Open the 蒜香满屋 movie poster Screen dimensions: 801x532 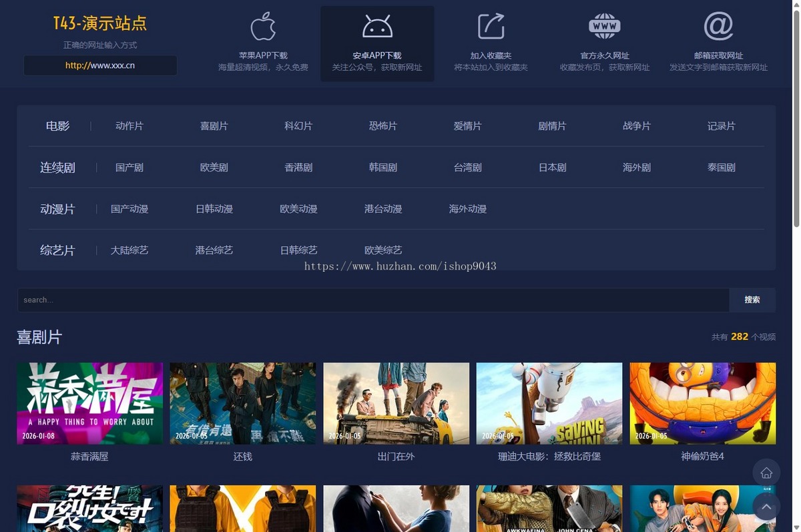click(89, 403)
